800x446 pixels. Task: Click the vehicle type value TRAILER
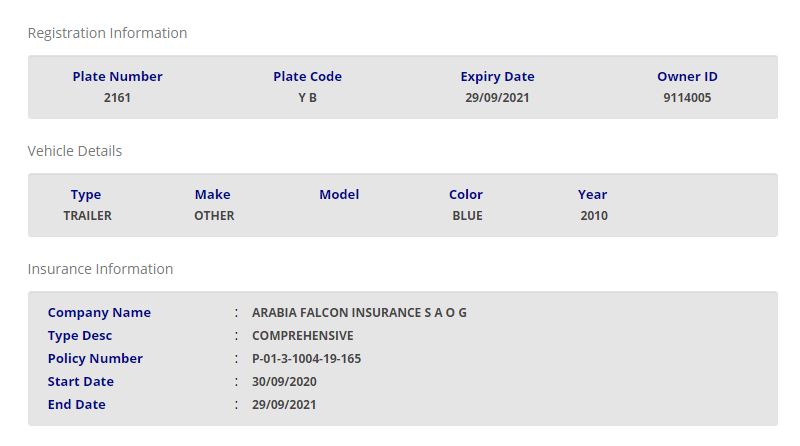[87, 216]
